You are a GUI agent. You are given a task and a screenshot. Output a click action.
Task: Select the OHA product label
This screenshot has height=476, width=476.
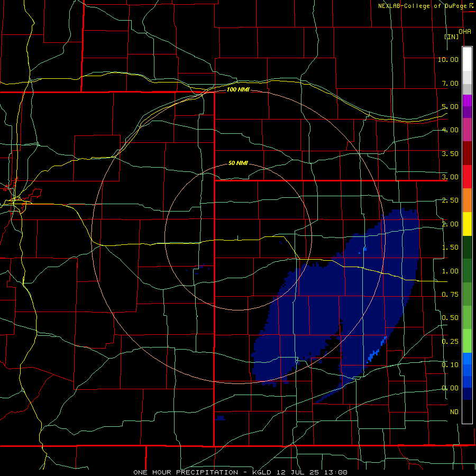[465, 32]
